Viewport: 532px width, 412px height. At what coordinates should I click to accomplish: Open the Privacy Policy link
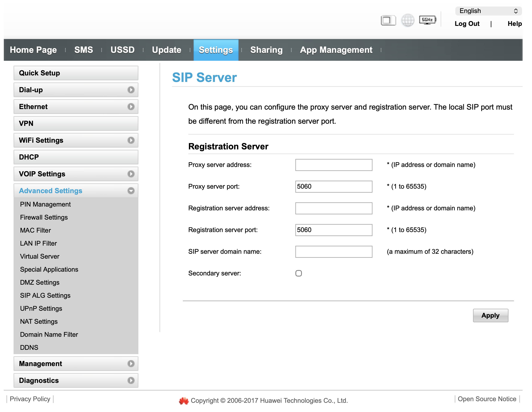[30, 399]
